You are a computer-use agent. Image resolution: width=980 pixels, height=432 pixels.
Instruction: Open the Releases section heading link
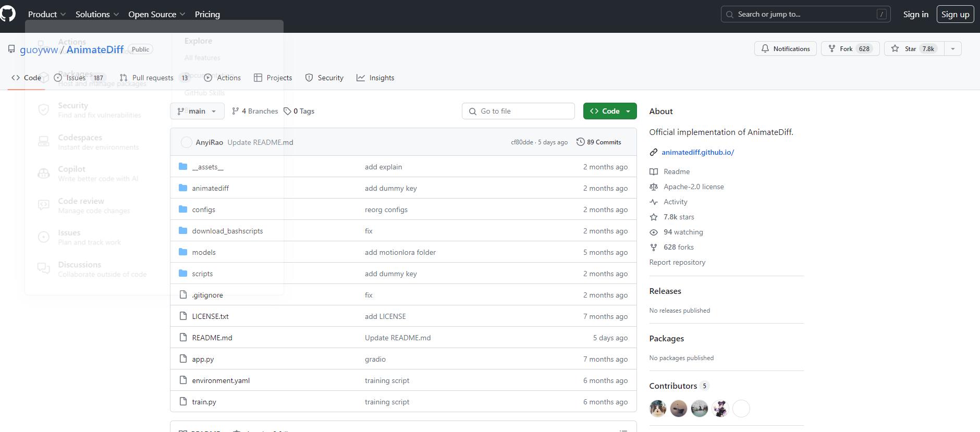click(x=665, y=291)
